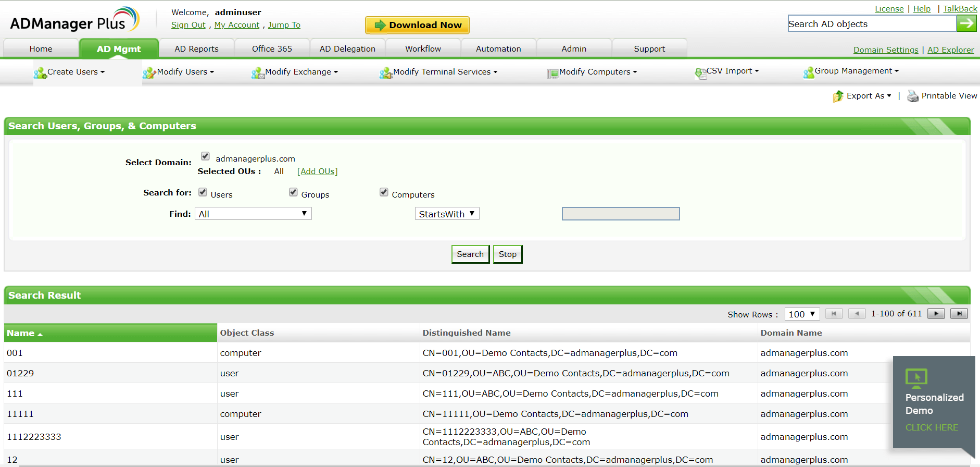Click the Modify Users icon
Image resolution: width=980 pixels, height=467 pixels.
[149, 73]
